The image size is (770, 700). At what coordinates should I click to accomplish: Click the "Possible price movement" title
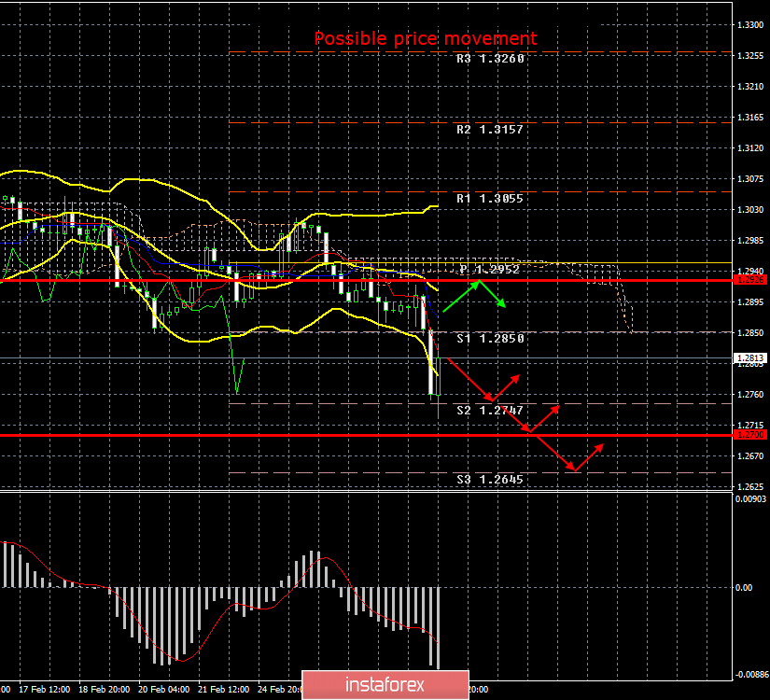coord(426,38)
